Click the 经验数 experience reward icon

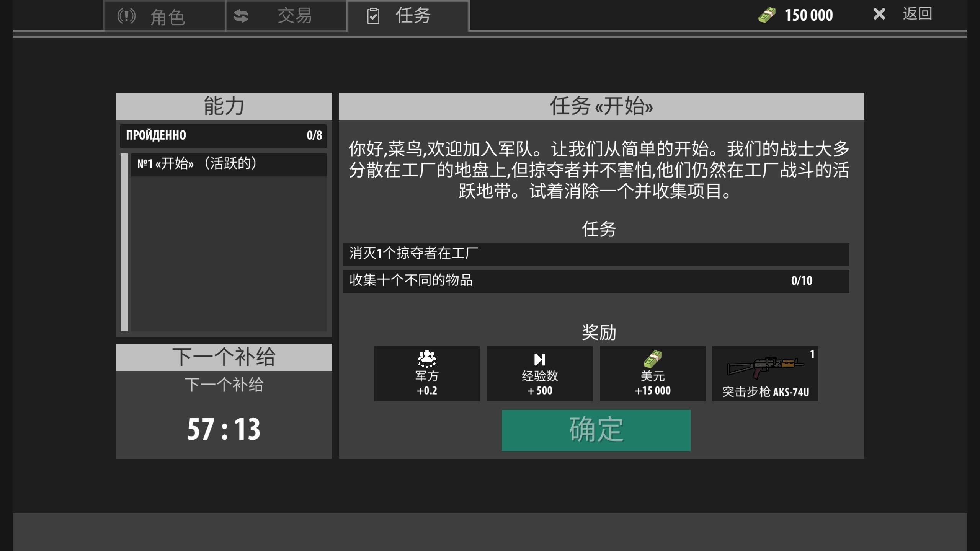[x=540, y=373]
